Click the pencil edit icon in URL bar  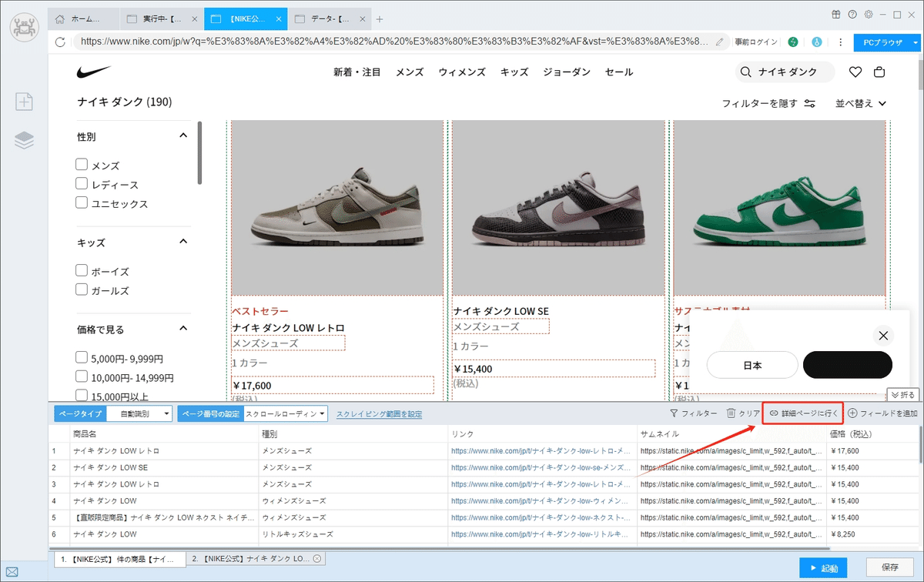[719, 42]
